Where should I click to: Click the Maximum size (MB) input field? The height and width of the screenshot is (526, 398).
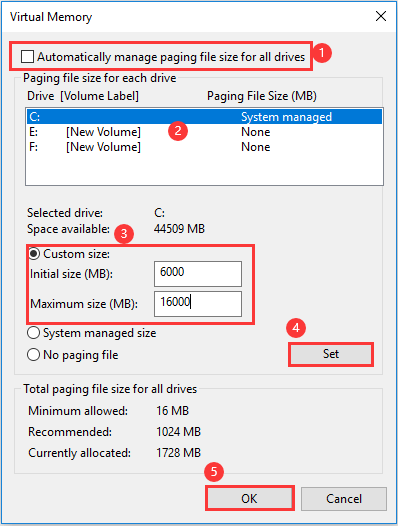pos(198,304)
